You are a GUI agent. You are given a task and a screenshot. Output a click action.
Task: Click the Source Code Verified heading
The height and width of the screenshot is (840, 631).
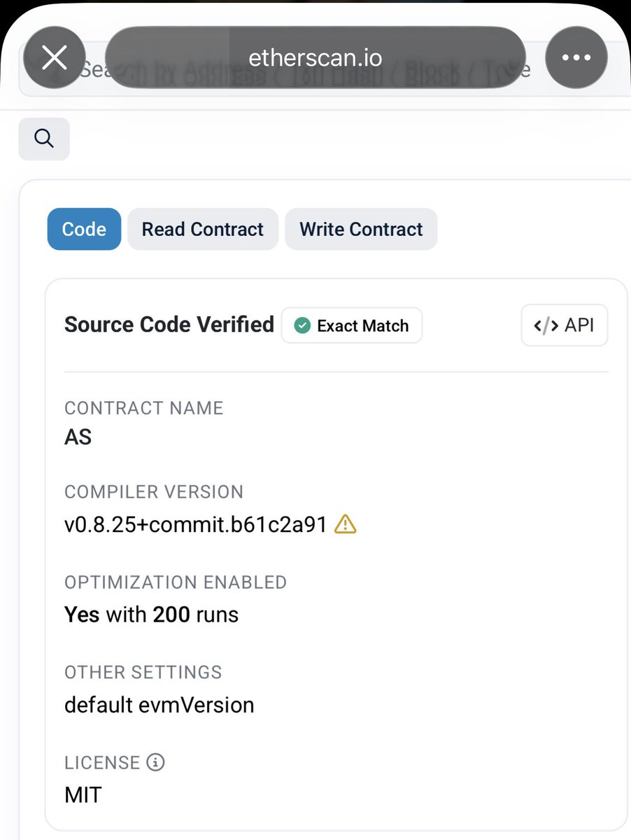coord(169,325)
